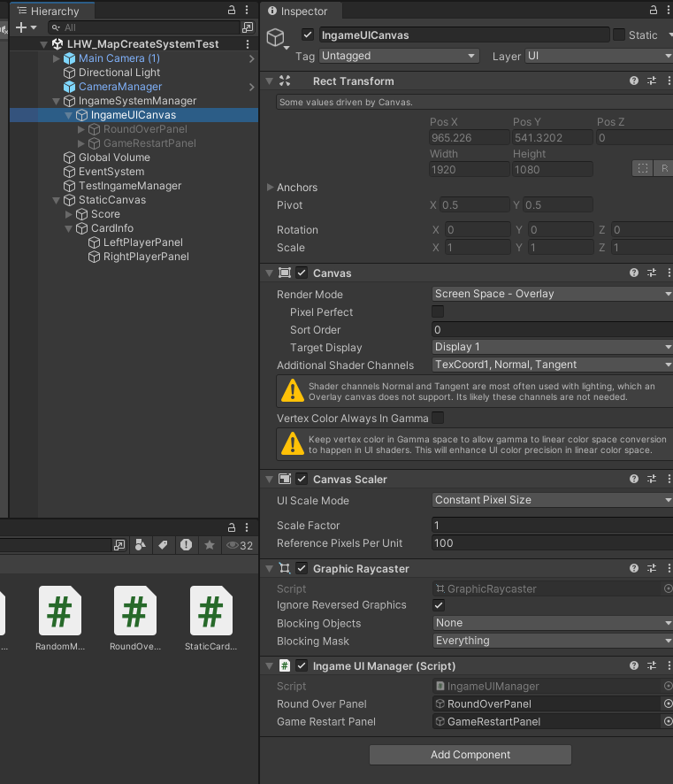Toggle Vertex Color Always In Gamma checkbox
The image size is (673, 784).
438,418
